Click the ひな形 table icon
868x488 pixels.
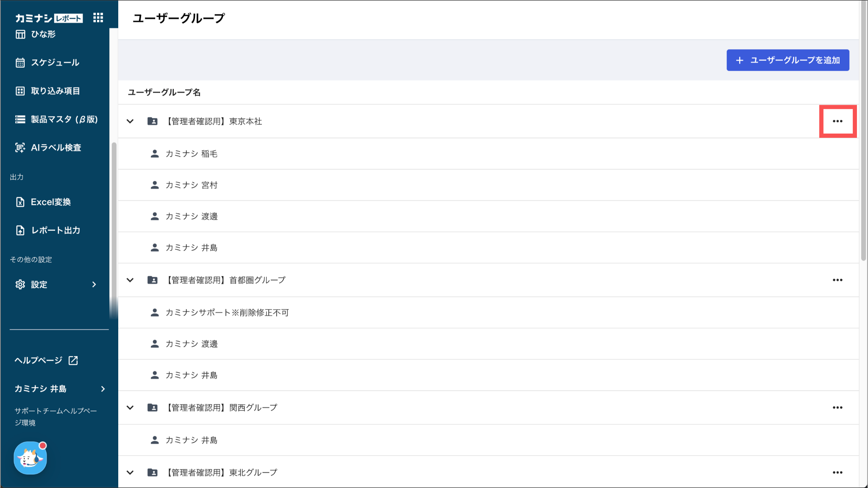point(20,34)
